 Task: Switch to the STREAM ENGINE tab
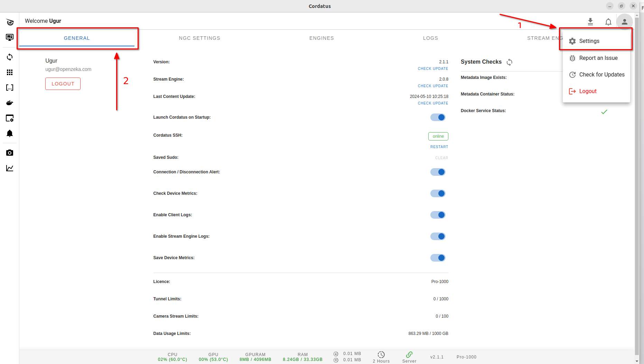coord(544,38)
